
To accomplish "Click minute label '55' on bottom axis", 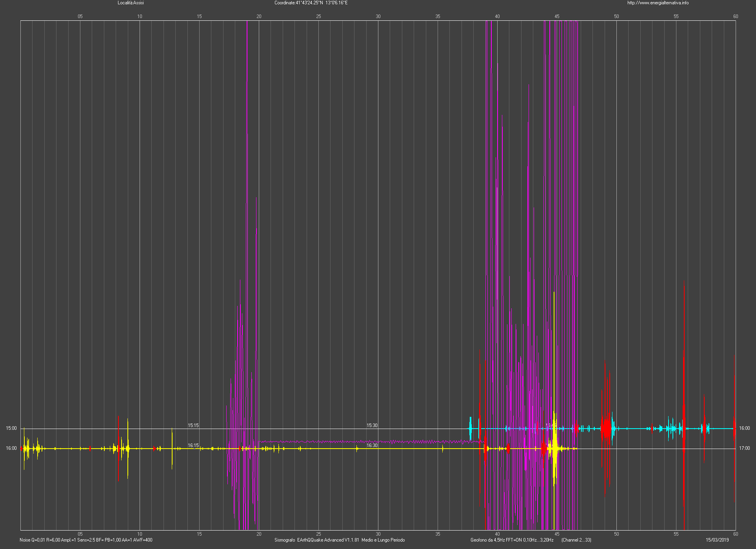I will tap(676, 534).
